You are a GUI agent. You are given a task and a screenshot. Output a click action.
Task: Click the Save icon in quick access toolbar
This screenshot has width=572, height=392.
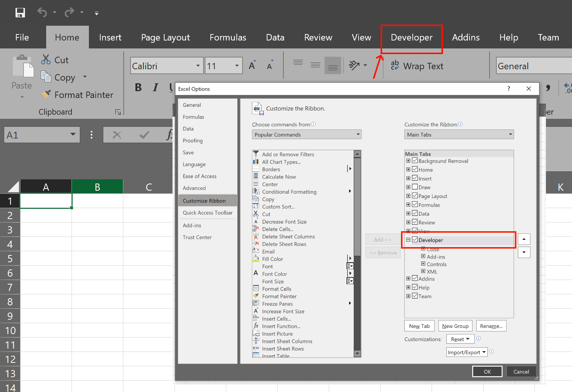(x=20, y=12)
